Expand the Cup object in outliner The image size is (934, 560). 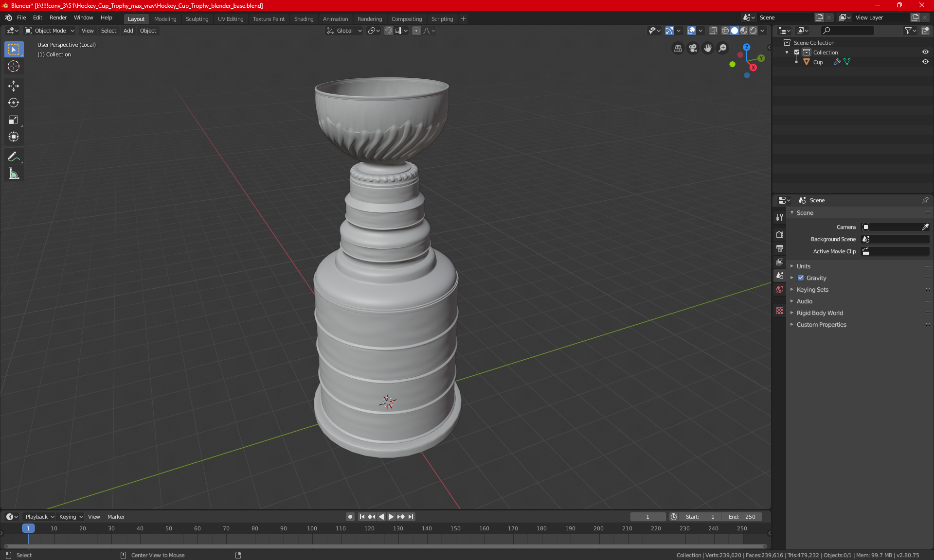click(797, 62)
